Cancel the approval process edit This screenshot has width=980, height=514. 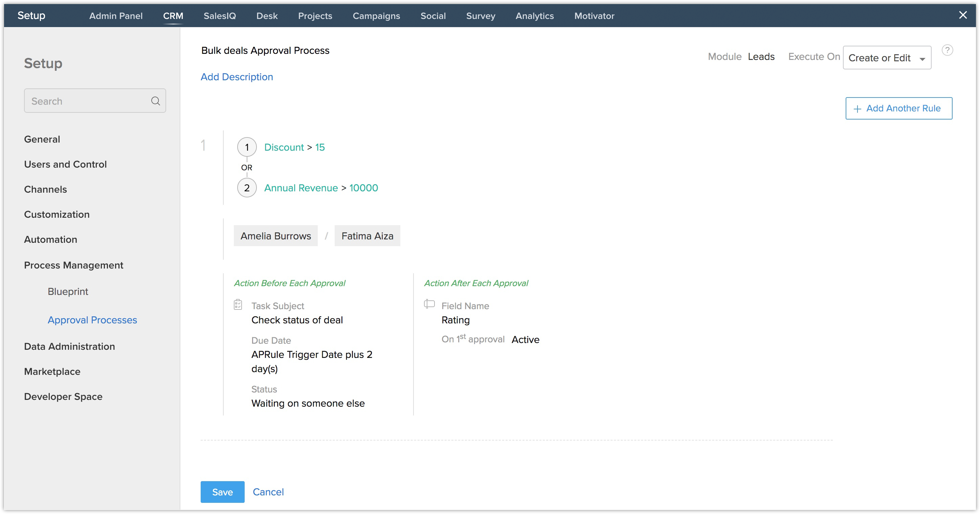pos(268,492)
